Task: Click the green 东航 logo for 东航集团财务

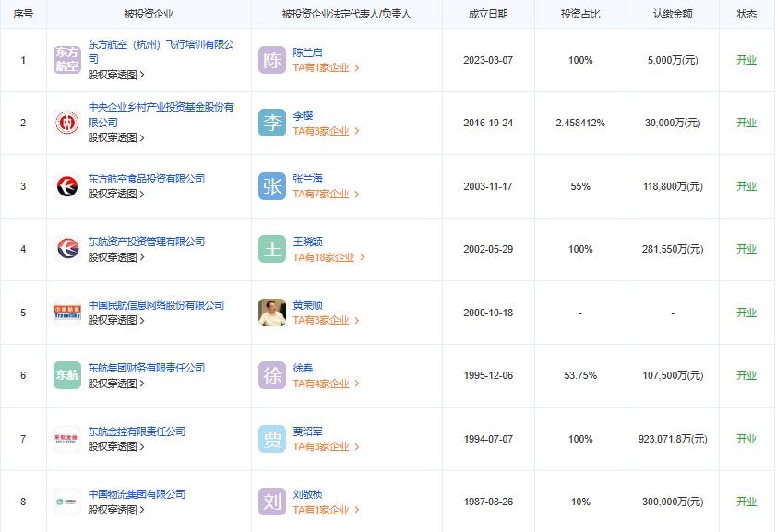Action: [x=67, y=375]
